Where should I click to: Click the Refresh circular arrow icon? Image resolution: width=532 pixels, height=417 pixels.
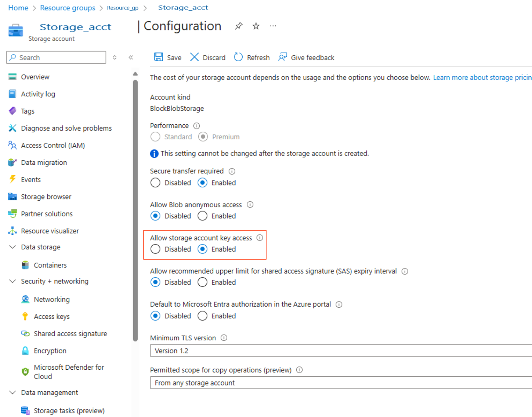coord(238,57)
